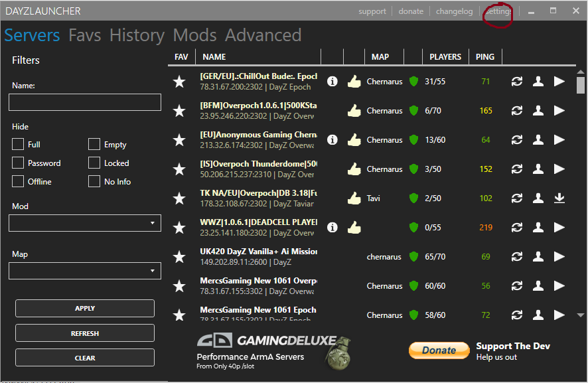Expand the Map filter dropdown
This screenshot has width=588, height=383.
tap(85, 271)
